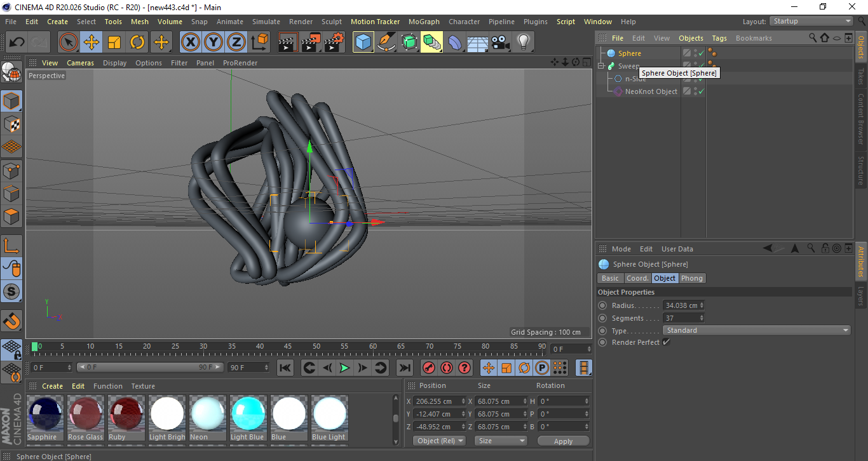Switch to Model mode
The height and width of the screenshot is (461, 868).
coord(11,101)
